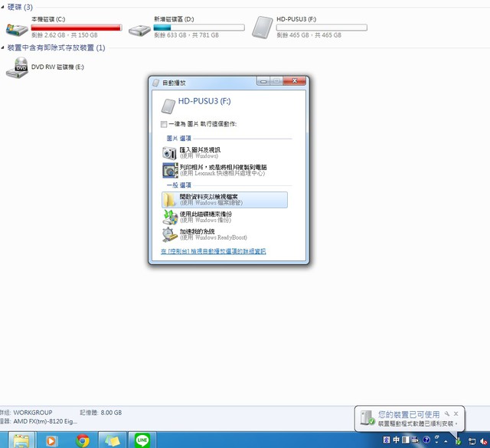Click the AMD FX(tm)-8120 processor text
The image size is (490, 448).
pyautogui.click(x=45, y=421)
